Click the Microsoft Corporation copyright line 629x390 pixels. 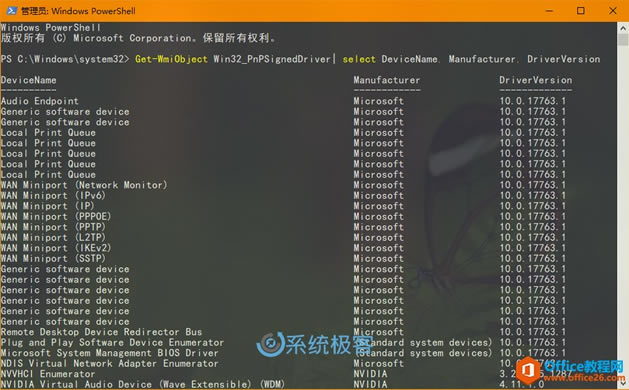click(138, 38)
